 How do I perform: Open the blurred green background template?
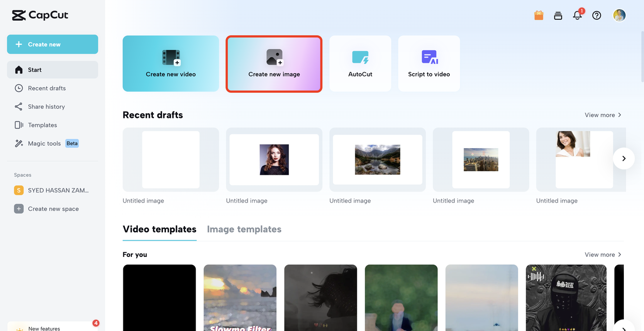pyautogui.click(x=401, y=298)
